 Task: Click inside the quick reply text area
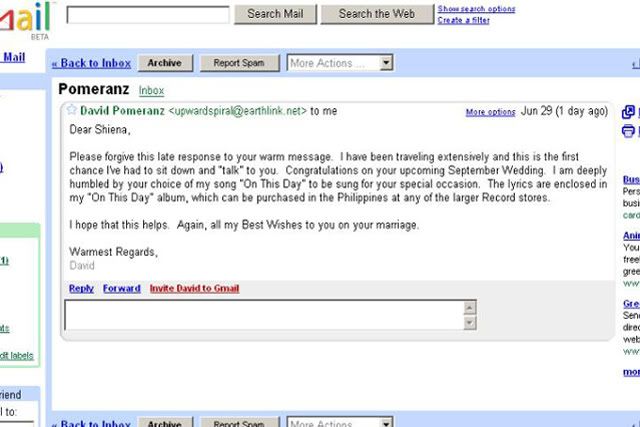pos(264,315)
